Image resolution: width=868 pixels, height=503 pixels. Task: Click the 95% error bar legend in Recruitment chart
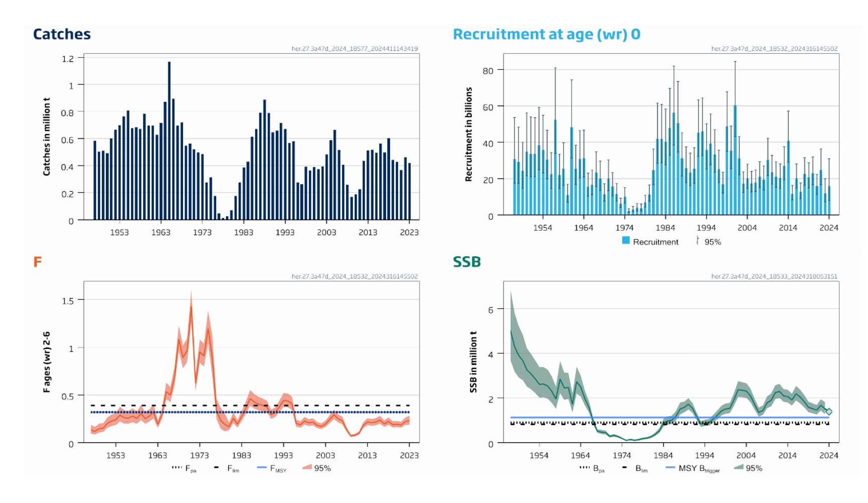point(709,241)
